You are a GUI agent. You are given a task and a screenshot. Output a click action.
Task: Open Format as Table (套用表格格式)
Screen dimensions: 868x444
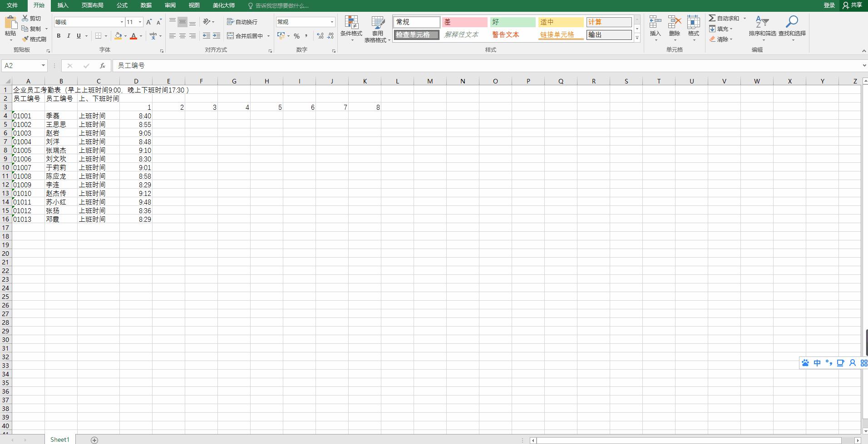pos(377,29)
